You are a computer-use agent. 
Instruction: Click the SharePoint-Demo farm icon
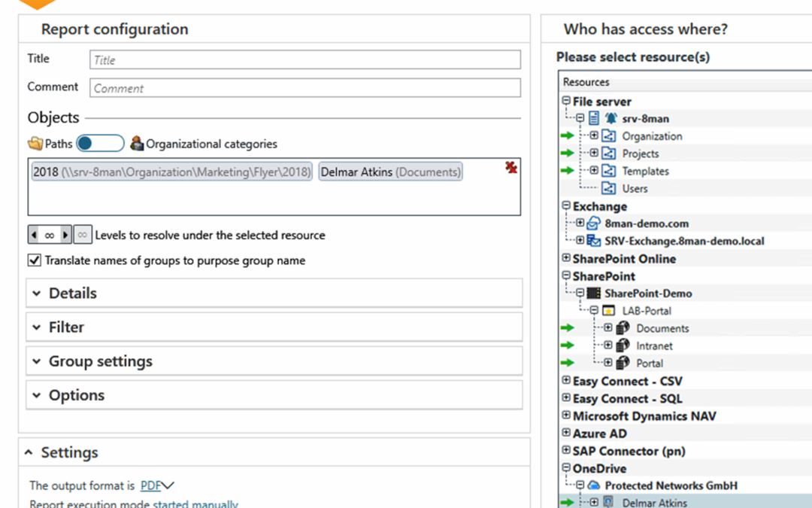[x=593, y=294]
